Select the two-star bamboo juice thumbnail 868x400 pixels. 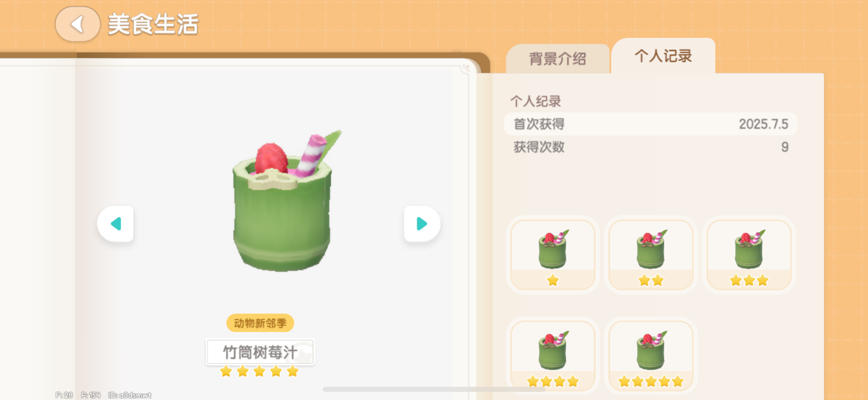[651, 255]
